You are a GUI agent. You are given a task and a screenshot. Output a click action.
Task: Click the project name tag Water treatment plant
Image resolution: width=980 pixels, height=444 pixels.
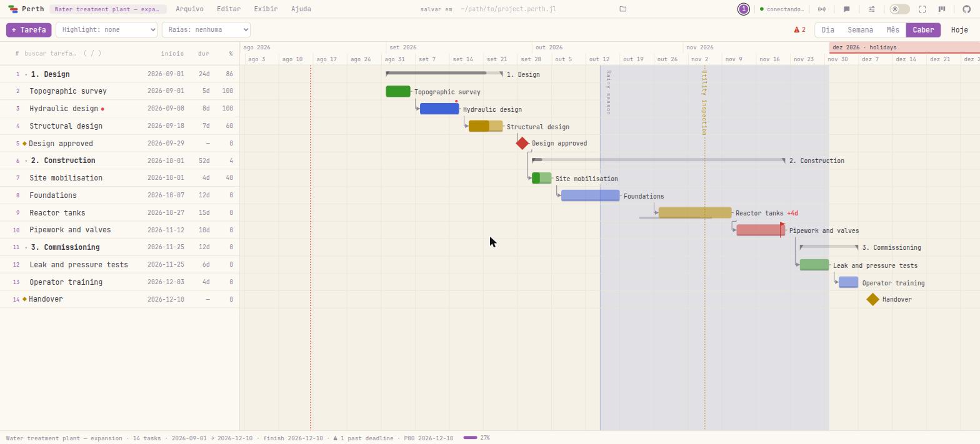pos(107,9)
